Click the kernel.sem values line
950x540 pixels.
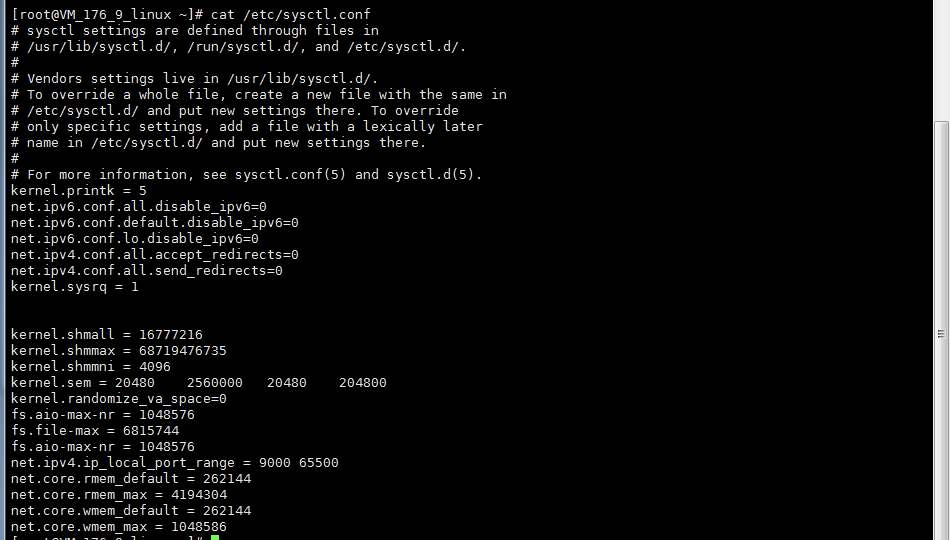point(198,383)
